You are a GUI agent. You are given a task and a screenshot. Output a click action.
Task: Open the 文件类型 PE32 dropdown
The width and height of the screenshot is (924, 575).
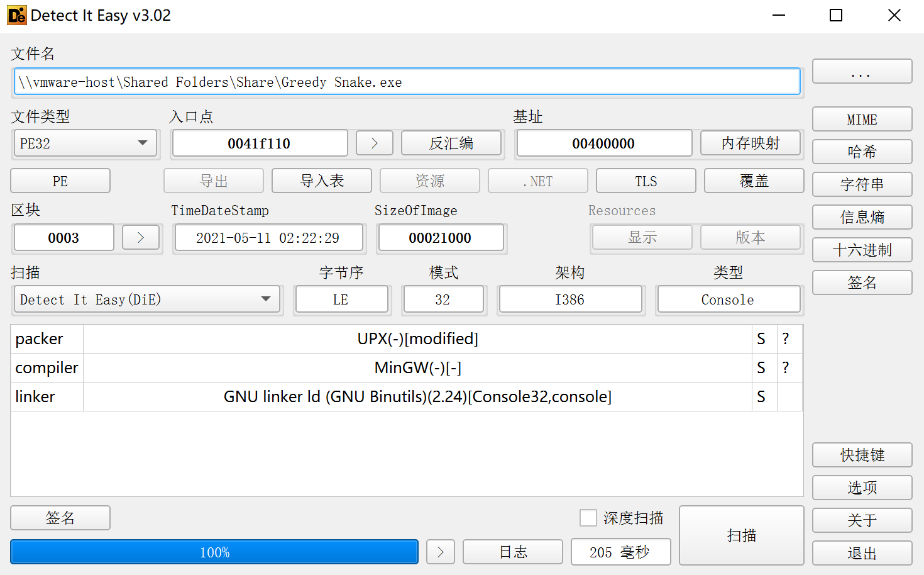pos(87,143)
